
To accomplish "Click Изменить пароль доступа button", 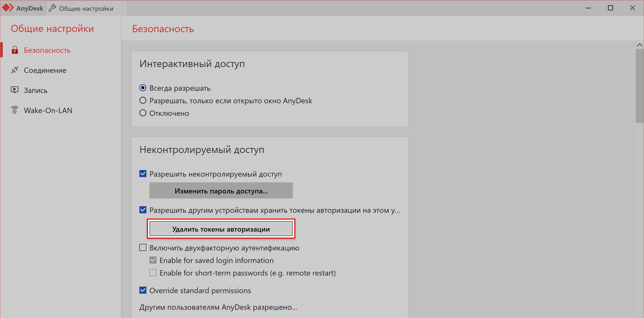I will click(221, 190).
